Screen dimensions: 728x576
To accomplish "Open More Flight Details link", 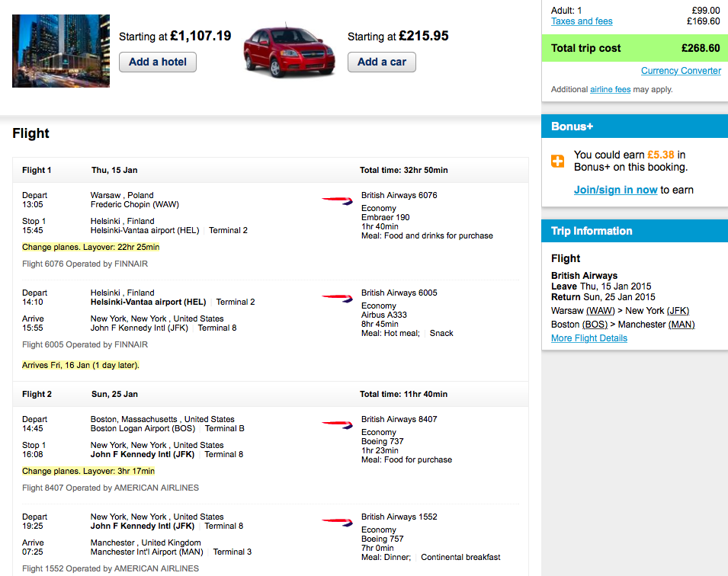I will tap(589, 338).
